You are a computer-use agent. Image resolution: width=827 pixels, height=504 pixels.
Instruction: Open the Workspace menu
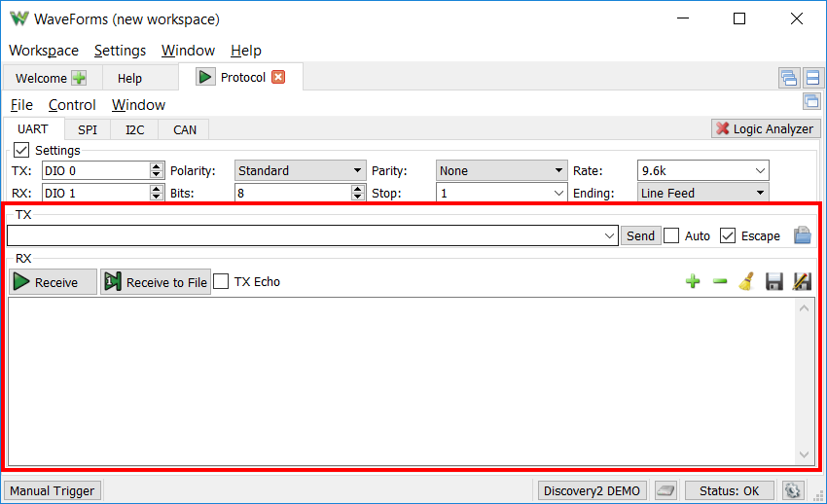tap(44, 51)
